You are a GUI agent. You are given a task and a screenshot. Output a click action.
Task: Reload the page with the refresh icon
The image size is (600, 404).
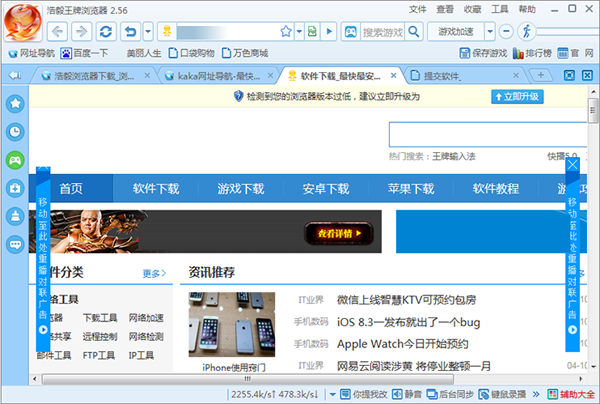pos(106,31)
